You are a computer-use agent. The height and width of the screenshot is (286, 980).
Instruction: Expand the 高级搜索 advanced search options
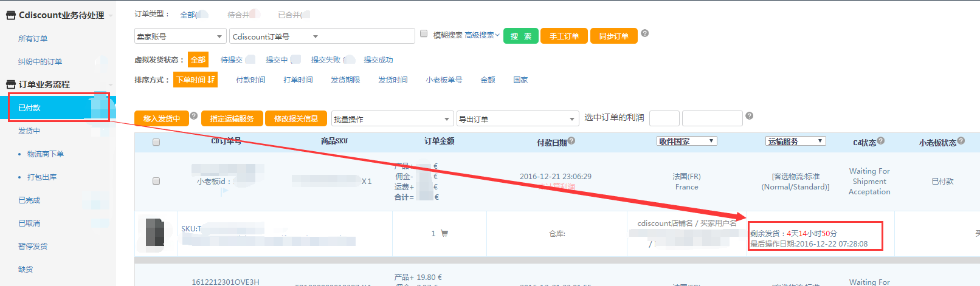pos(482,35)
